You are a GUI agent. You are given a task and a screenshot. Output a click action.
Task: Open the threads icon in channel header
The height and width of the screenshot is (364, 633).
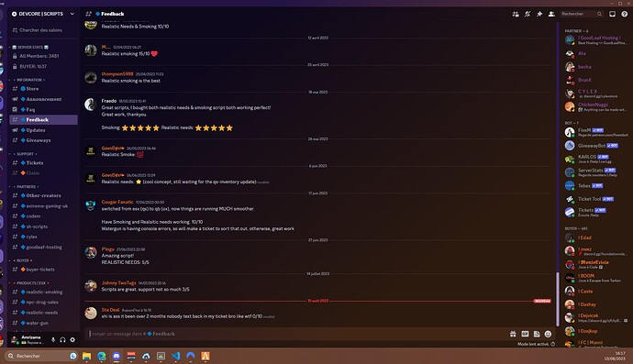[516, 14]
